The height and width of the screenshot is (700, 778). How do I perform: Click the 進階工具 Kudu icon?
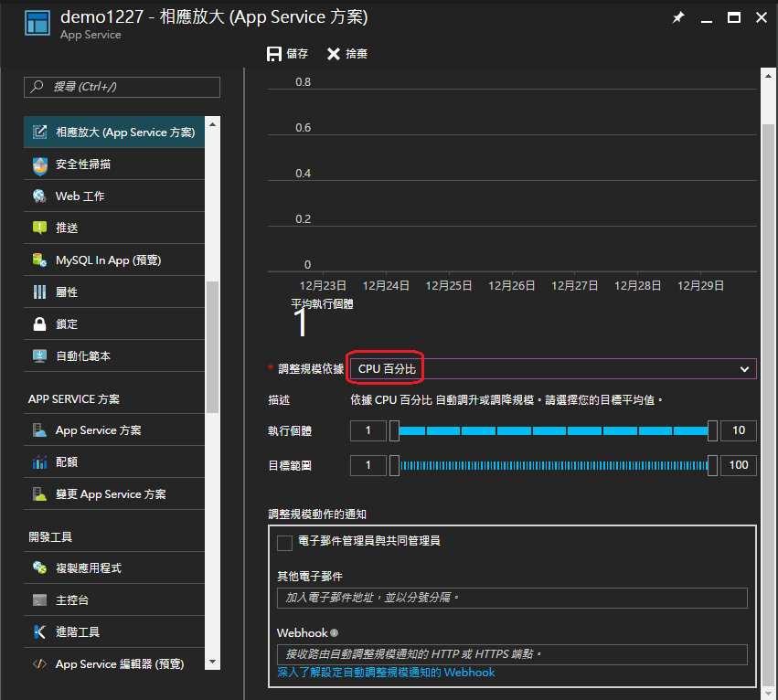39,631
